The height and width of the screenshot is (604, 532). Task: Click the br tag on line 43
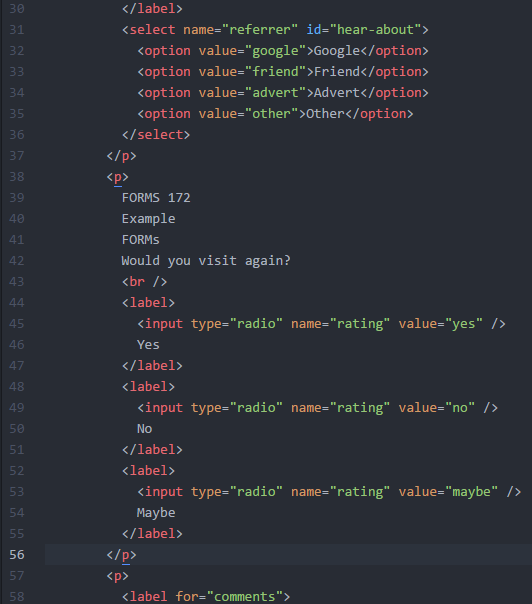144,282
